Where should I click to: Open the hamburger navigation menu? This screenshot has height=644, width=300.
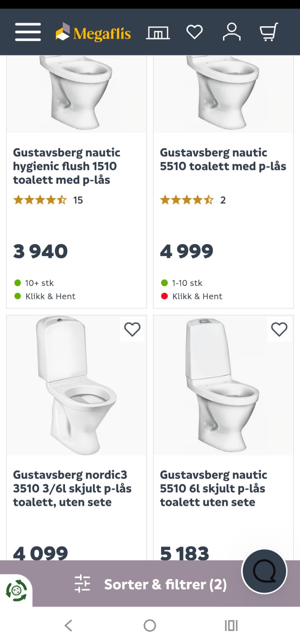(28, 32)
